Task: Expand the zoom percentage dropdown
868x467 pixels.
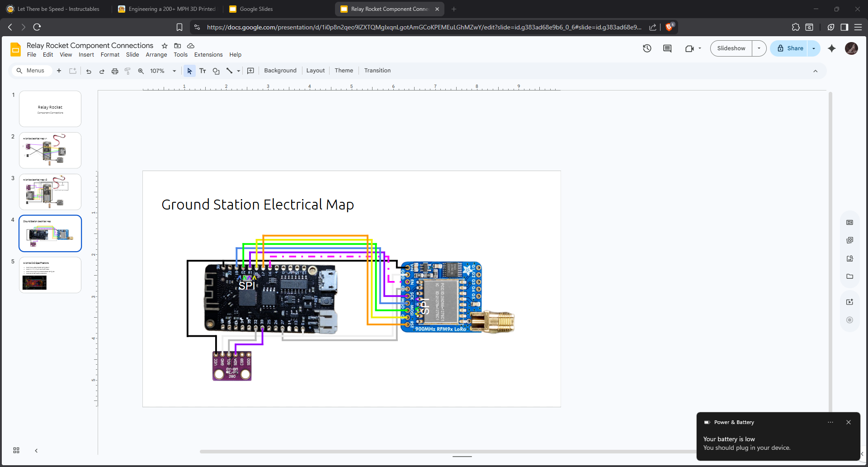Action: tap(174, 71)
